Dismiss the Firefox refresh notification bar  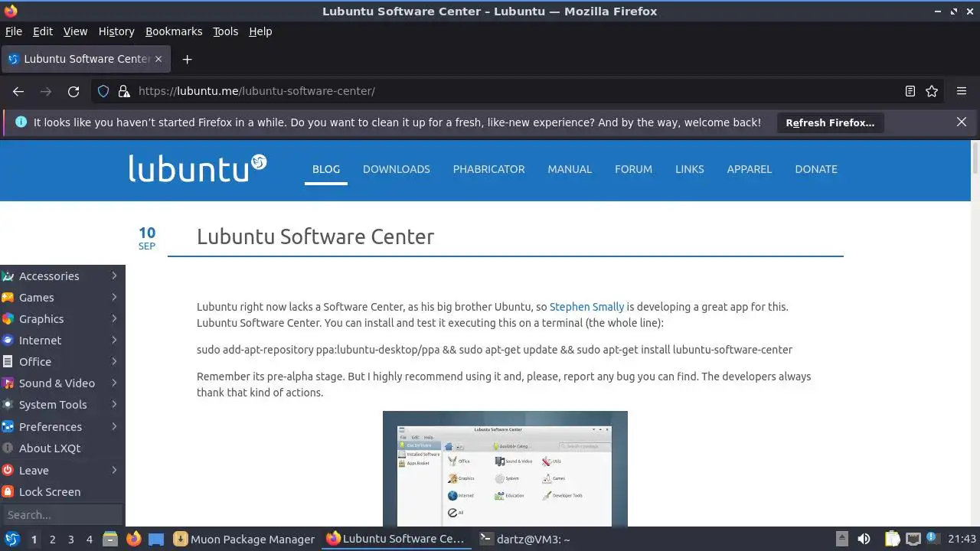click(x=962, y=122)
